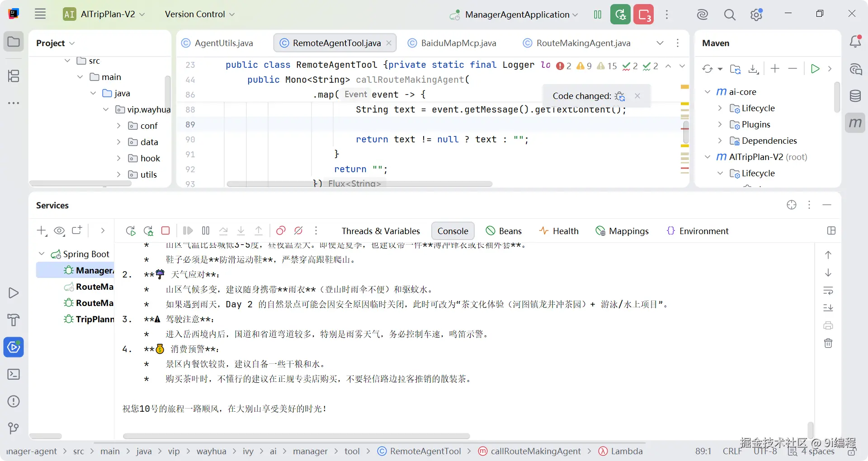This screenshot has width=868, height=461.
Task: Open Database tool window icon
Action: (x=855, y=96)
